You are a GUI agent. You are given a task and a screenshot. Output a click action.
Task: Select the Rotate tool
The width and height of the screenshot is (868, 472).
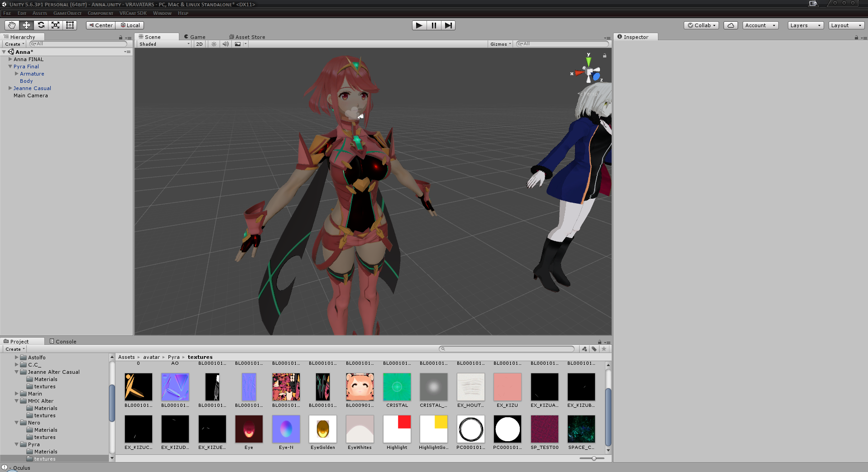[41, 25]
